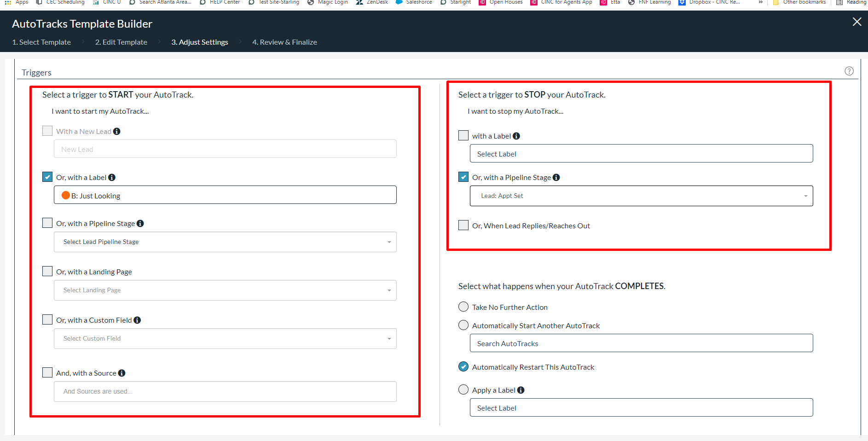Uncheck the "Or, with a Label" start trigger
The height and width of the screenshot is (441, 868).
tap(47, 177)
